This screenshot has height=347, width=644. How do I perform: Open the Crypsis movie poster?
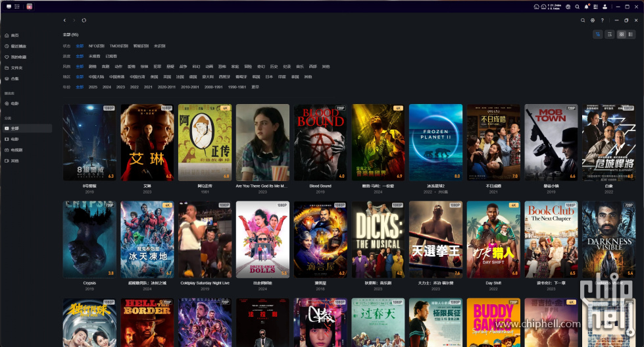89,239
